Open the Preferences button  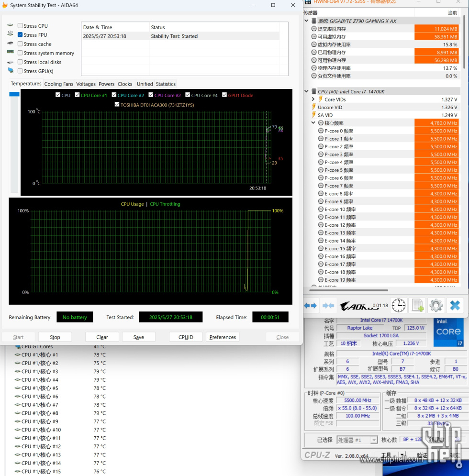point(223,337)
